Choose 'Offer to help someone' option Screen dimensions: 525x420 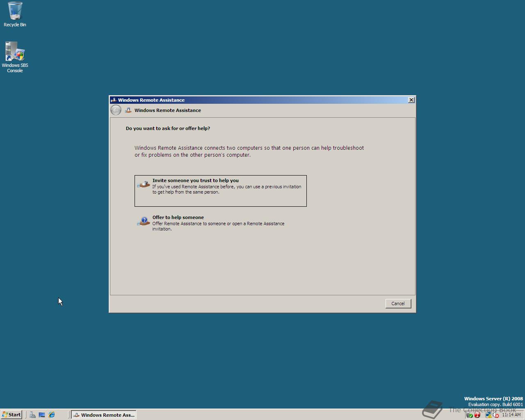click(220, 223)
